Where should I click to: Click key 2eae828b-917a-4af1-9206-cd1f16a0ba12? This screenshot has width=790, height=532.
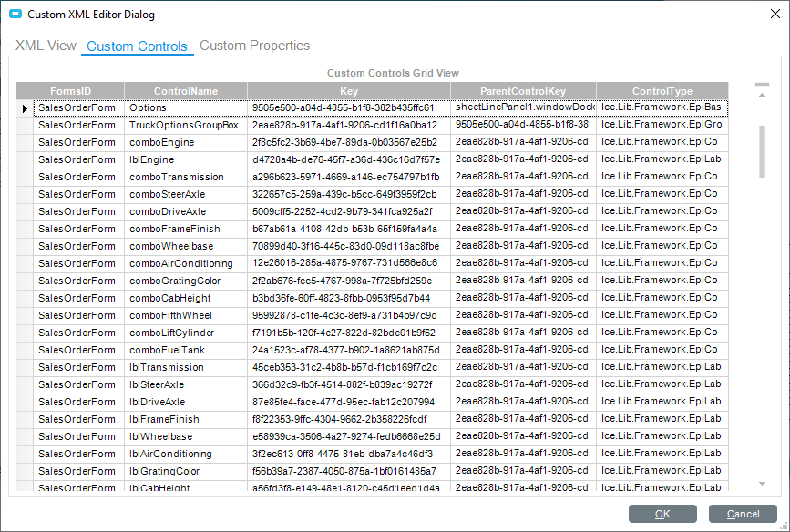tap(349, 125)
